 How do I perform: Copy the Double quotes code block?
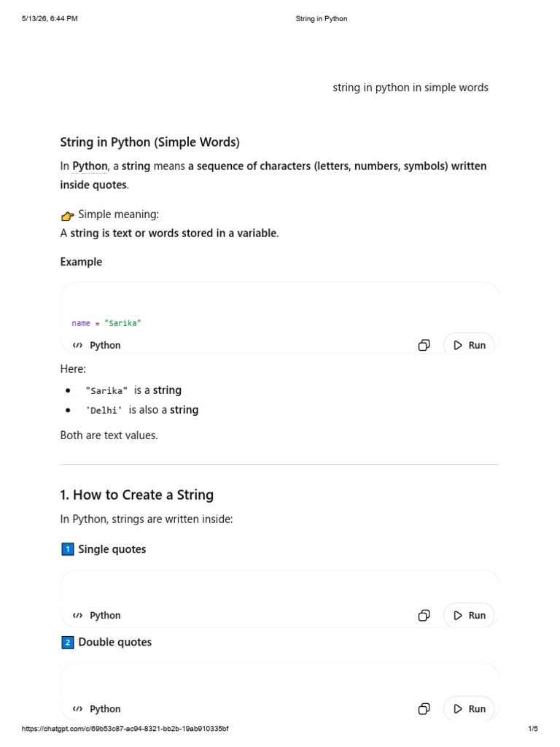pos(424,709)
